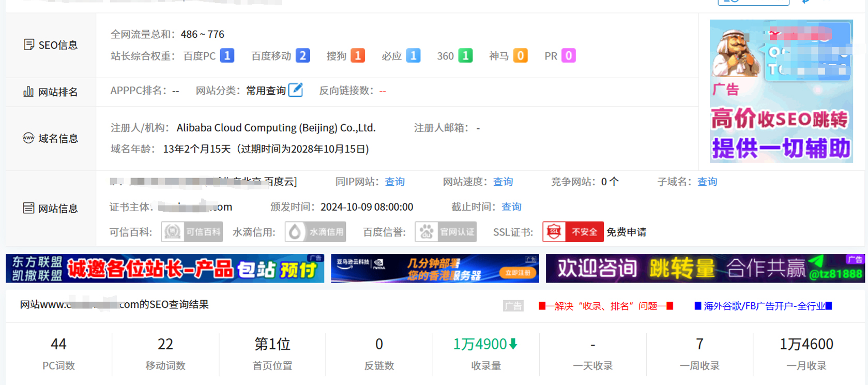This screenshot has height=385, width=868.
Task: Open the blue 海外谷歌/FB广告开户 link
Action: [763, 306]
